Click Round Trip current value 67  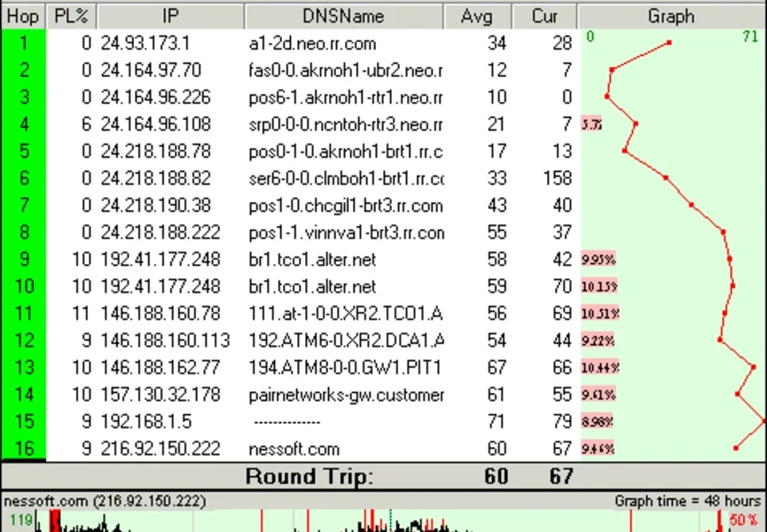(x=560, y=476)
